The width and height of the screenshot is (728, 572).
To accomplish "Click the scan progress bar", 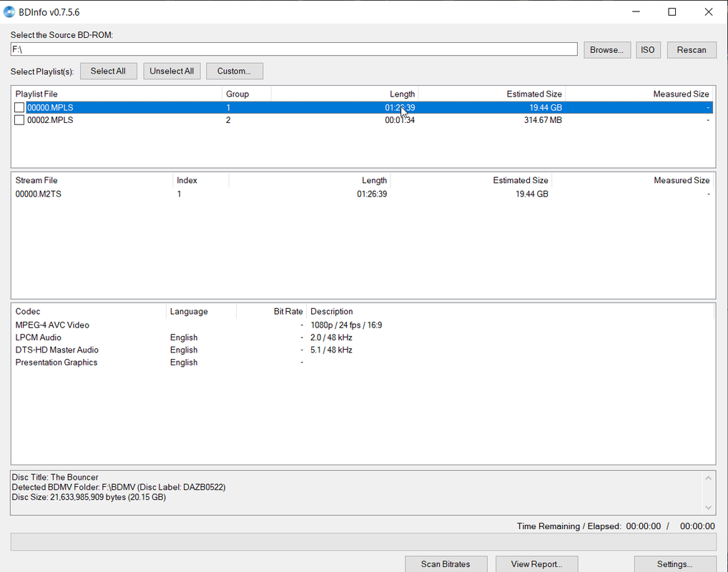I will pyautogui.click(x=363, y=542).
